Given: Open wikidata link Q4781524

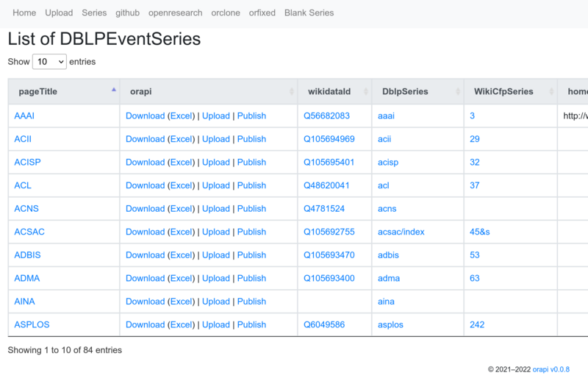Looking at the screenshot, I should pyautogui.click(x=324, y=209).
